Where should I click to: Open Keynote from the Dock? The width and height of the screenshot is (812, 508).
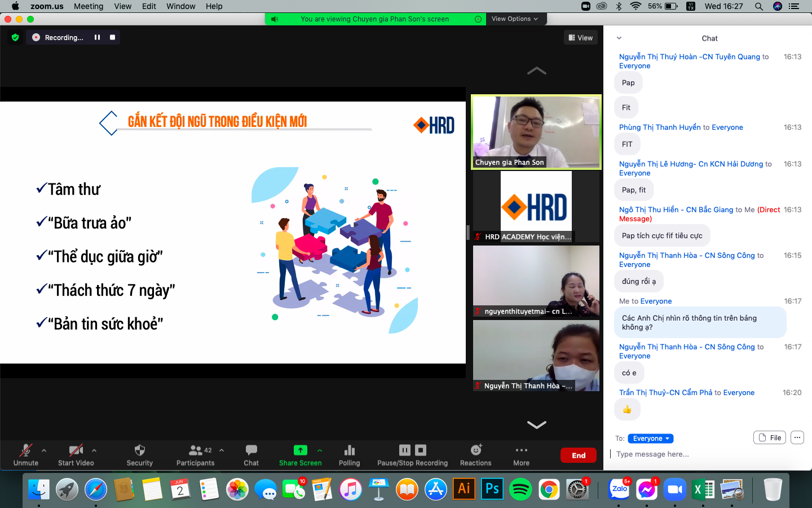(x=379, y=489)
